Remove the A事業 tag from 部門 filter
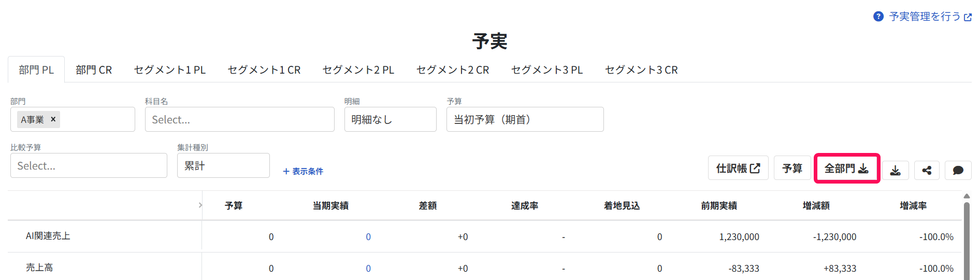980x280 pixels. click(53, 119)
